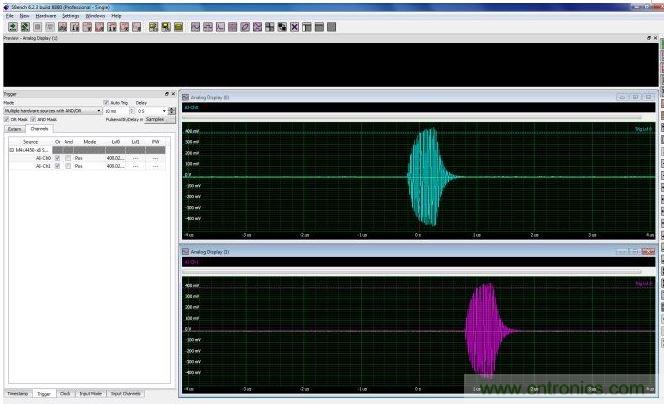Click the undock icon of Trigger panel

166,93
